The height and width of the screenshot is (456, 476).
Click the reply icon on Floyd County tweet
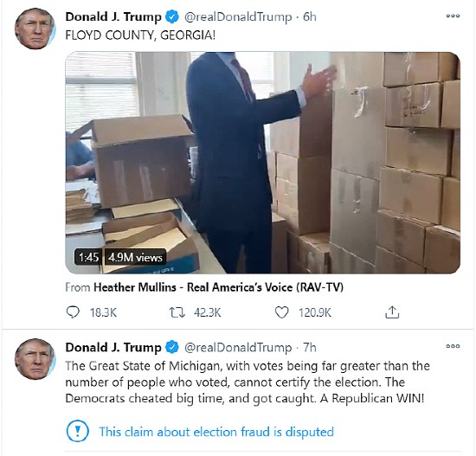73,312
